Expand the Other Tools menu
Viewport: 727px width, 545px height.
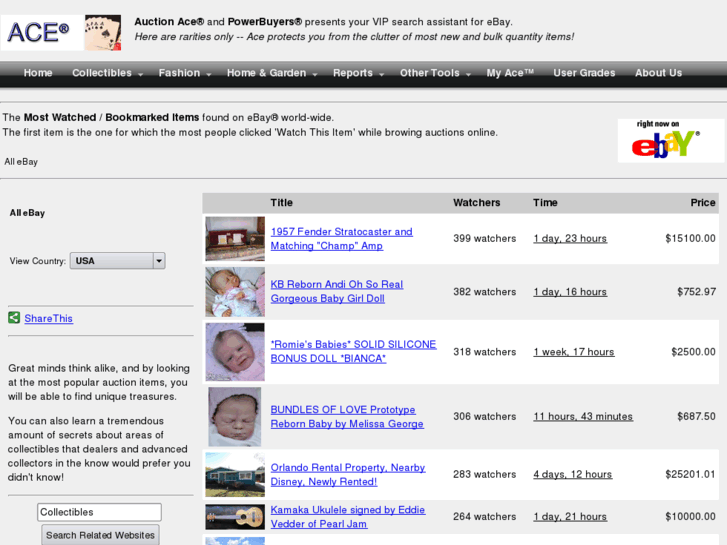(x=435, y=73)
